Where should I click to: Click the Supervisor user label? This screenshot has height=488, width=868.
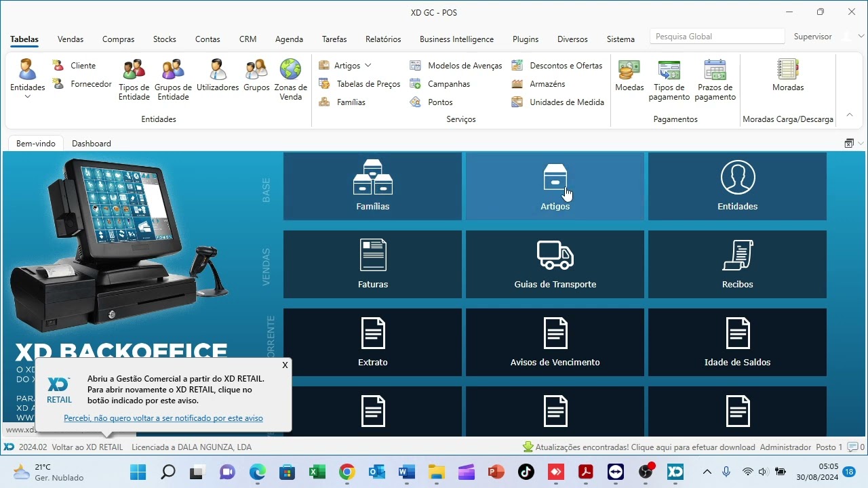pyautogui.click(x=812, y=37)
